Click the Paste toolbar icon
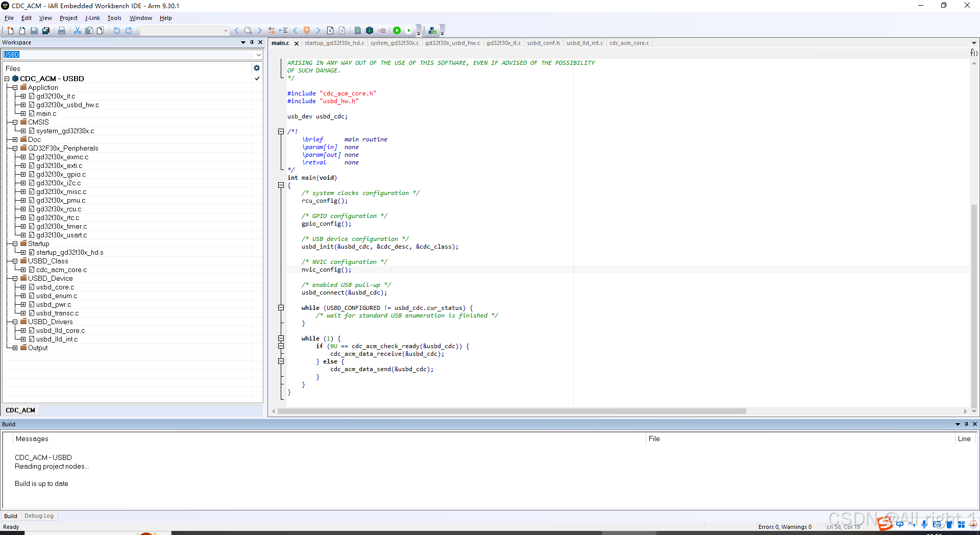 [101, 31]
